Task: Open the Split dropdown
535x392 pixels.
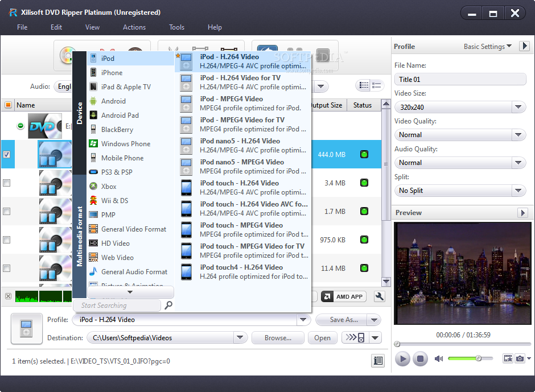Action: 518,191
